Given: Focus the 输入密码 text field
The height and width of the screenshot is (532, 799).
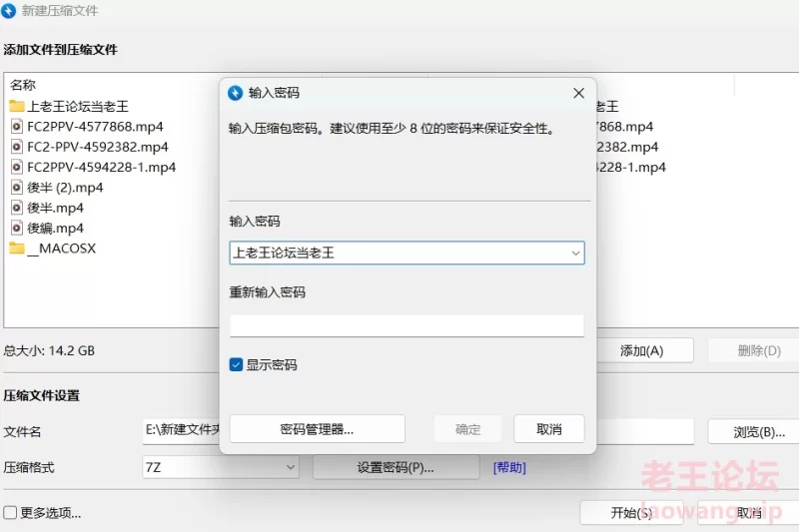Looking at the screenshot, I should tap(406, 253).
